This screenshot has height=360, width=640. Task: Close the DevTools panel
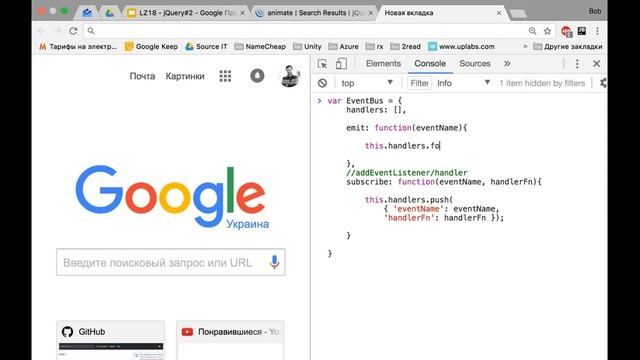point(596,64)
